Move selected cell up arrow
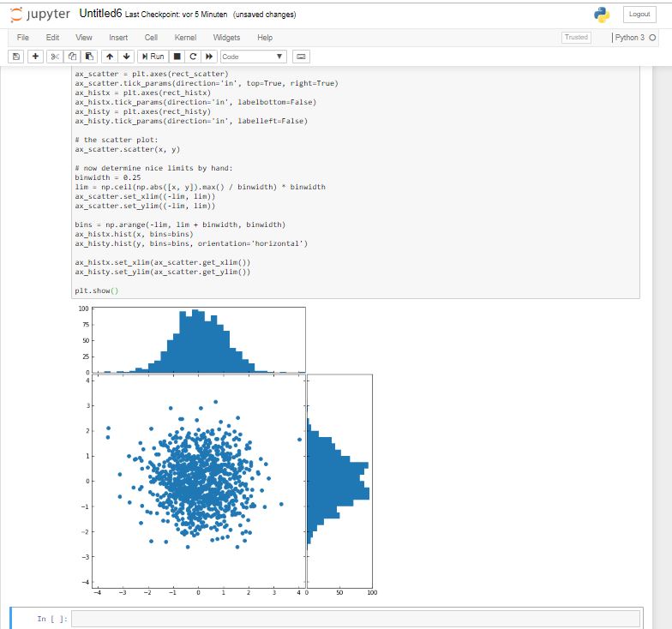Image resolution: width=672 pixels, height=629 pixels. [110, 57]
